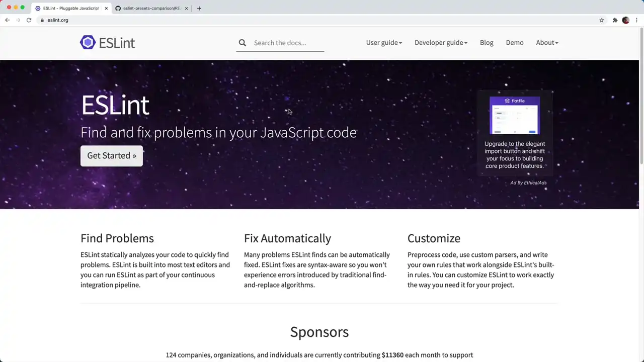Click the Ad by EthicalAds link

528,183
